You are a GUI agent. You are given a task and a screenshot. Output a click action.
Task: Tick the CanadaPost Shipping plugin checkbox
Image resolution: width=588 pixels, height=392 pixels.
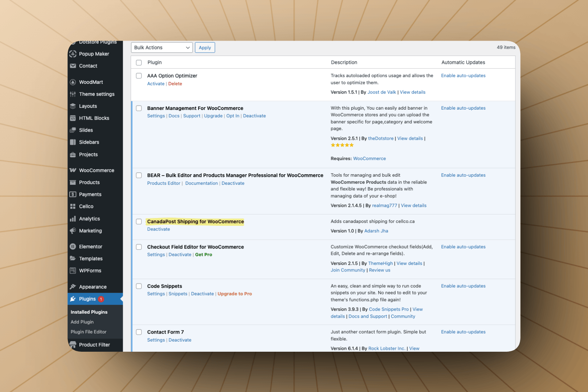click(x=139, y=221)
